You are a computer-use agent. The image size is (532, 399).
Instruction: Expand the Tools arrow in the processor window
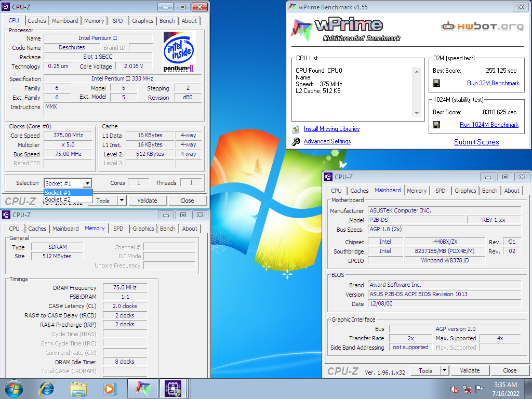[122, 201]
